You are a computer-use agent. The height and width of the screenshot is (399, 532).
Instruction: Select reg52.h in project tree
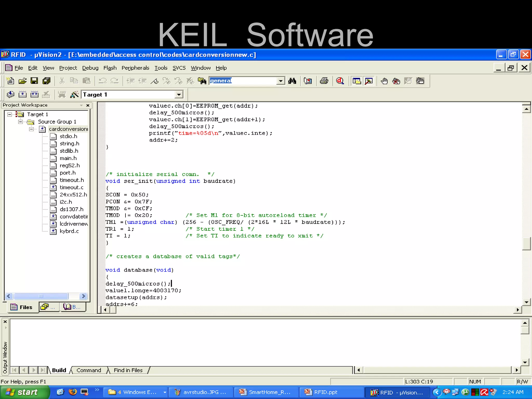point(70,165)
